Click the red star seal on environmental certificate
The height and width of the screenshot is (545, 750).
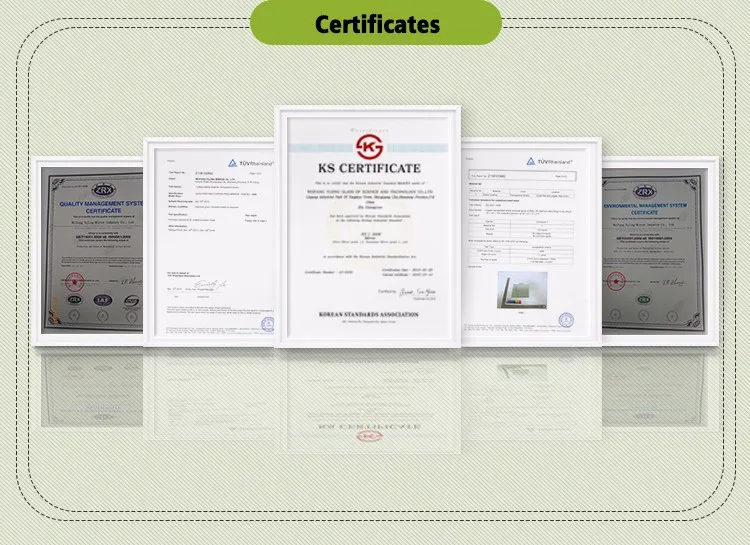pyautogui.click(x=616, y=281)
